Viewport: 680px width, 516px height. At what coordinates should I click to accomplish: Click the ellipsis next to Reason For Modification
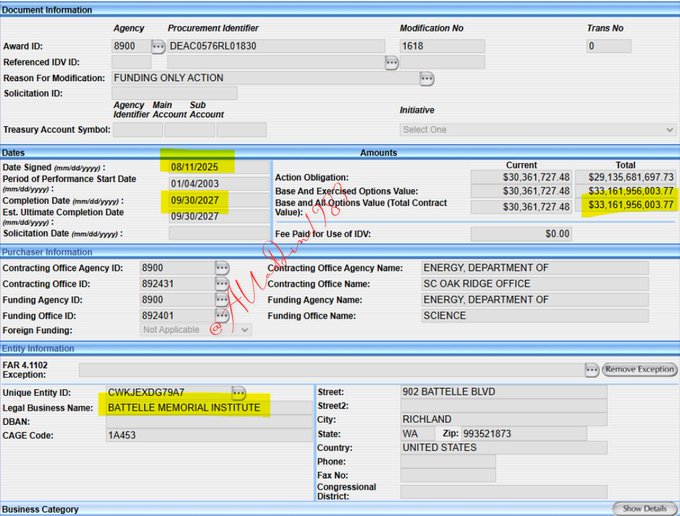[427, 78]
